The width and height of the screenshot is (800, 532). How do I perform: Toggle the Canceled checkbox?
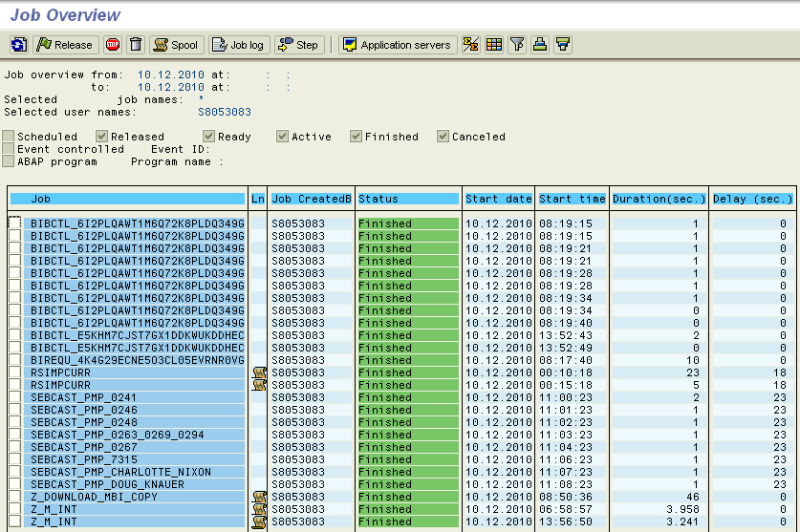tap(443, 137)
